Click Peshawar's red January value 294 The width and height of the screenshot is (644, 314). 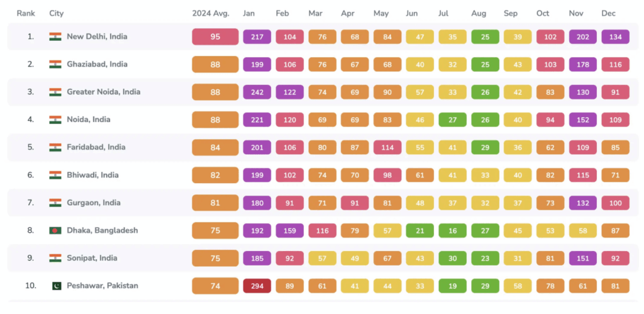tap(257, 286)
